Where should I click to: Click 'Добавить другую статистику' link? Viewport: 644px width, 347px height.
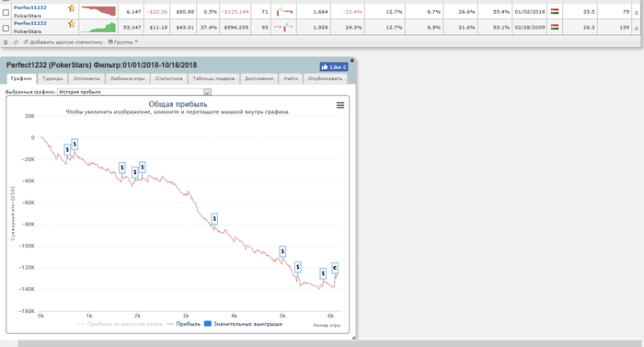tap(65, 42)
